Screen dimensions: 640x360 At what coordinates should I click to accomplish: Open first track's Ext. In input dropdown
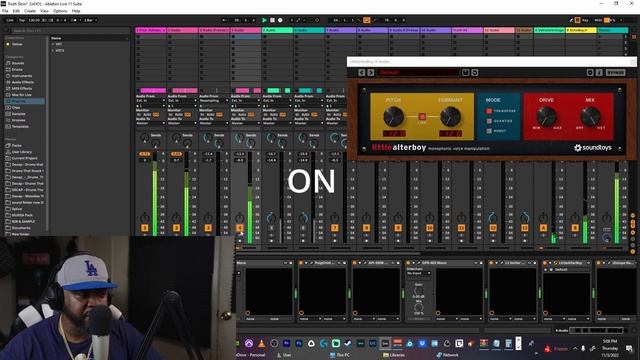pos(150,100)
